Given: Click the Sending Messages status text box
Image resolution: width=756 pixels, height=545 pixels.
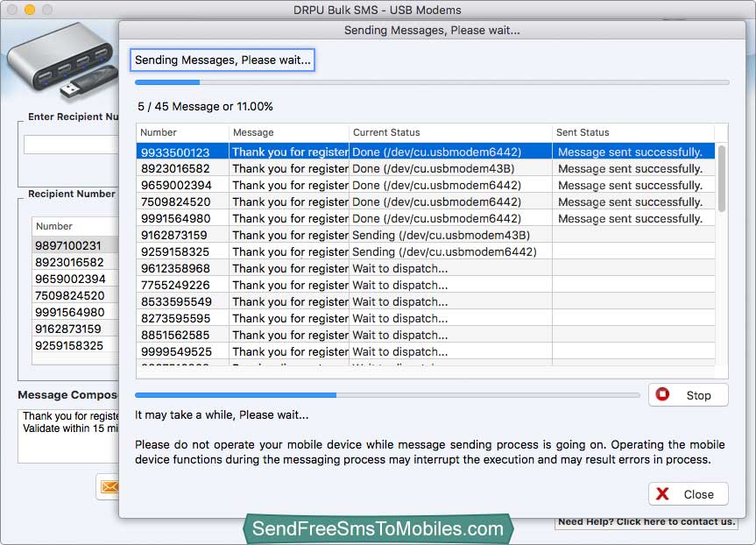Looking at the screenshot, I should 223,60.
